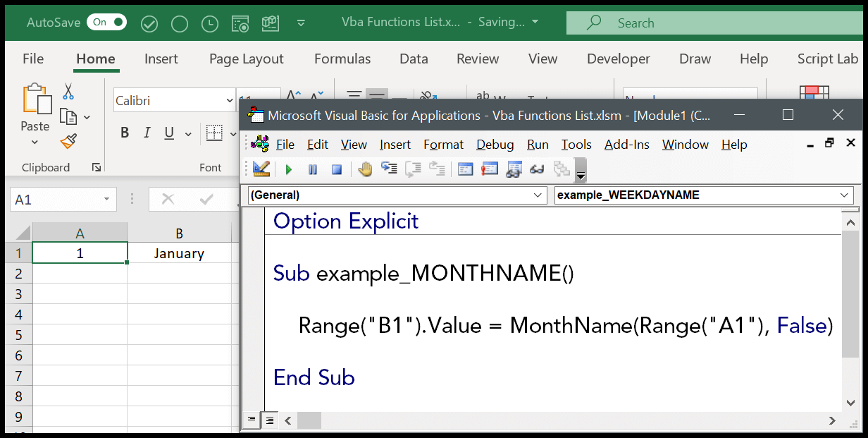Toggle the AutoSave switch
The image size is (868, 438).
106,23
